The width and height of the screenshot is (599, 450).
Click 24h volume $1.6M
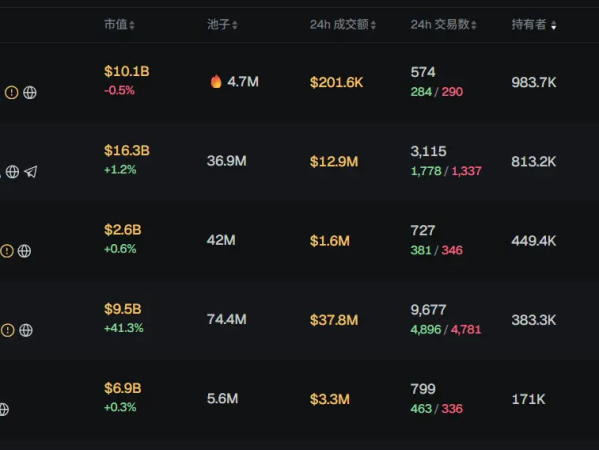pyautogui.click(x=330, y=241)
